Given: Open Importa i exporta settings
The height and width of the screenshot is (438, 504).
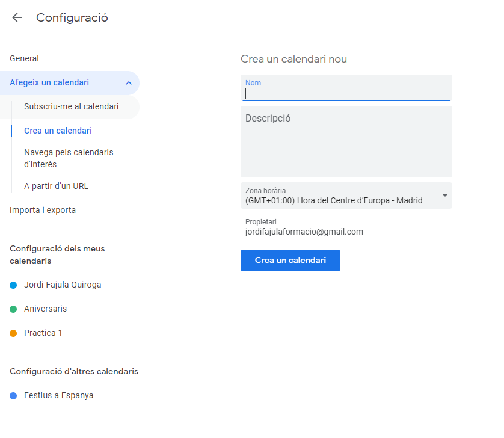Looking at the screenshot, I should click(x=43, y=210).
